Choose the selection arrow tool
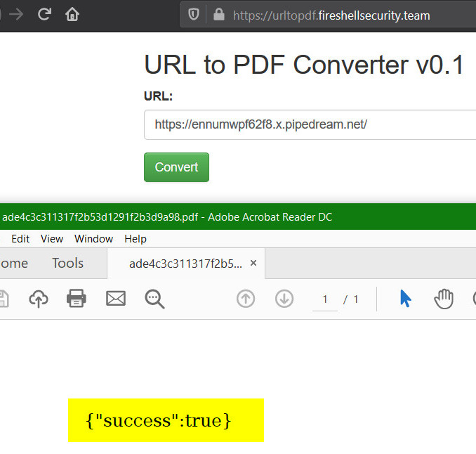This screenshot has width=476, height=454. [x=405, y=299]
